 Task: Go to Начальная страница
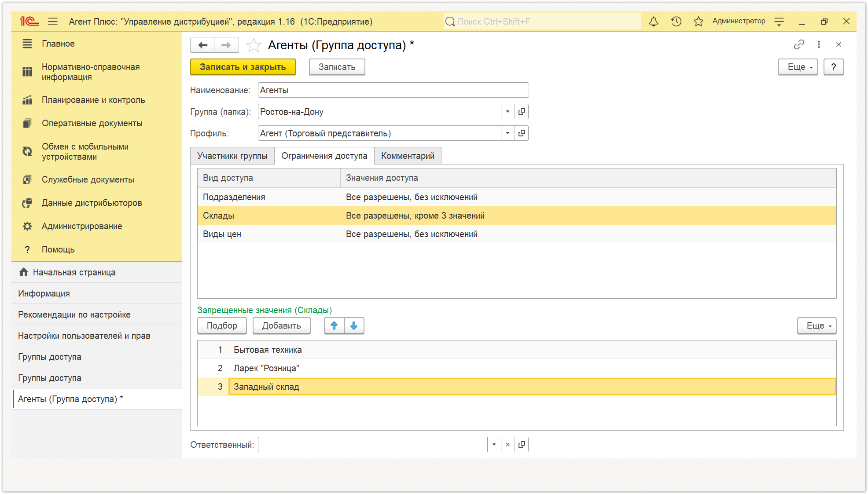[x=97, y=272]
